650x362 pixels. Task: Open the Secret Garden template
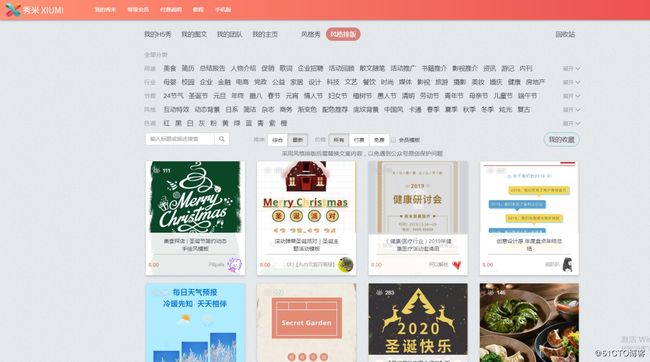tap(306, 323)
